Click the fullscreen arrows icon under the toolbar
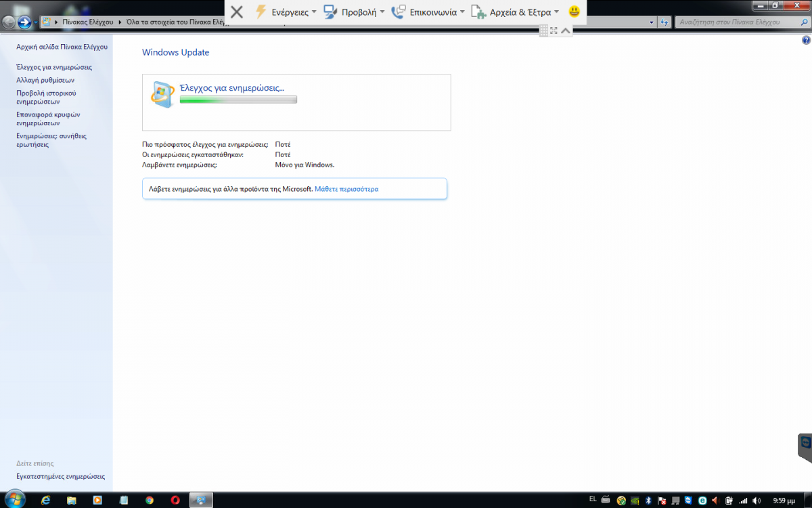Viewport: 812px width, 508px height. point(554,30)
